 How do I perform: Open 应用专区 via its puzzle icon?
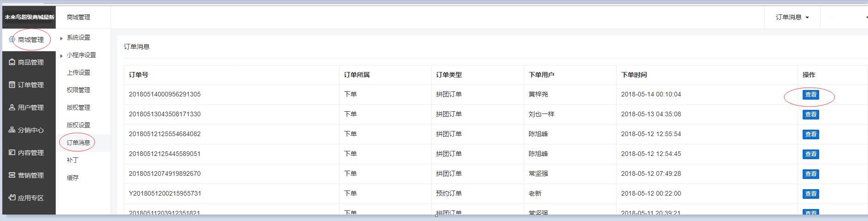(x=12, y=198)
